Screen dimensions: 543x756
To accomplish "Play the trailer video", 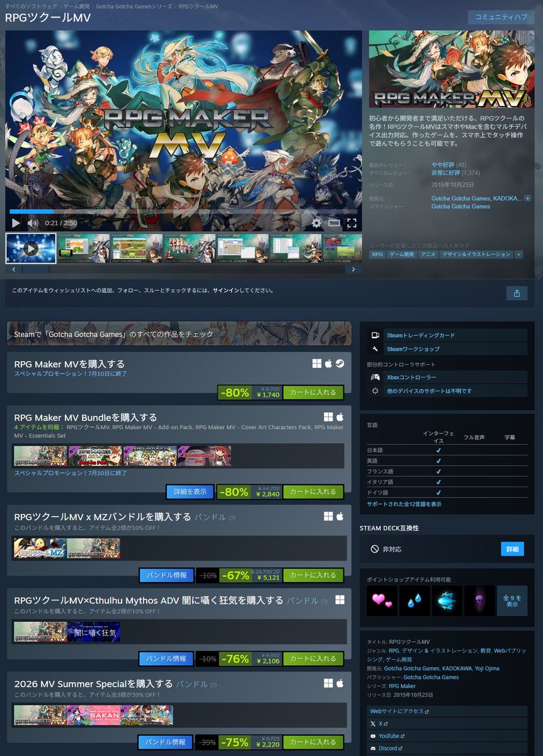I will click(16, 222).
